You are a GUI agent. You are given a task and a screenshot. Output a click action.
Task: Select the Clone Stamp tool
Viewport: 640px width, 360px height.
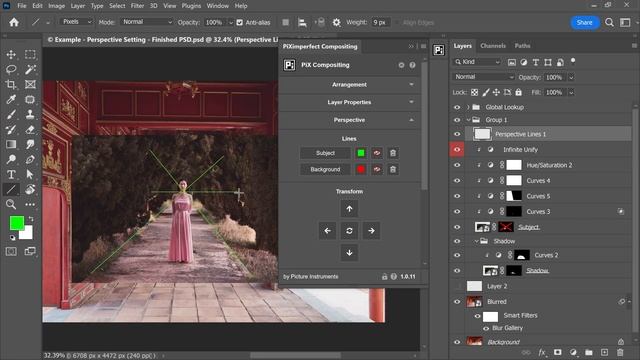tap(30, 115)
